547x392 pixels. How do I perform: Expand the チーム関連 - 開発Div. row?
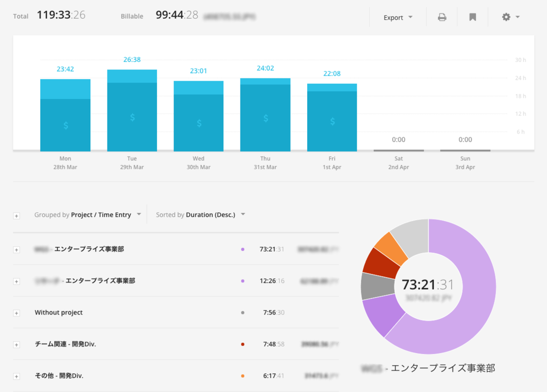point(17,344)
